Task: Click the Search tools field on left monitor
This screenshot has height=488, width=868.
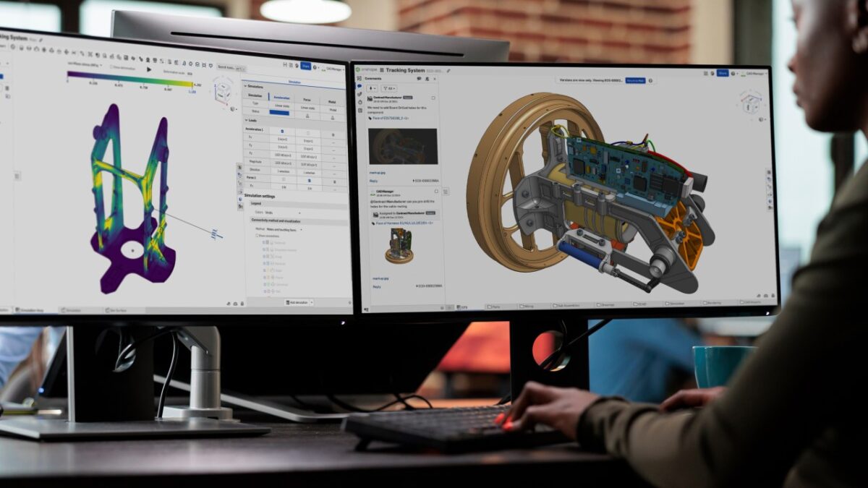Action: [x=231, y=67]
